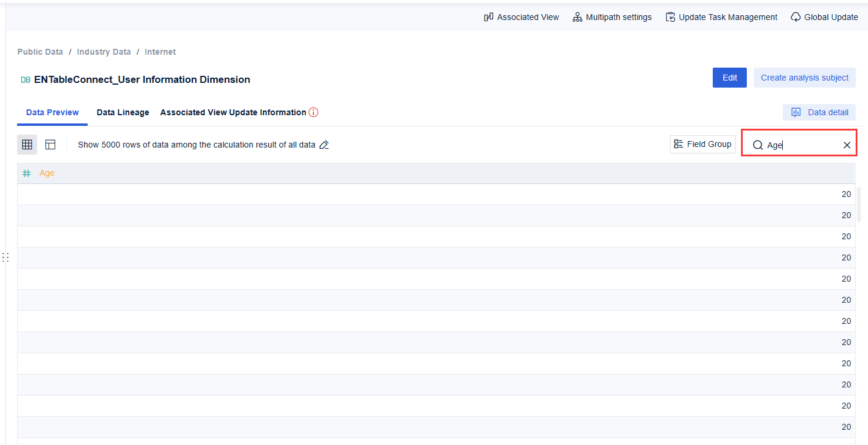
Task: Click the numeric type icon beside Age
Action: click(x=26, y=173)
